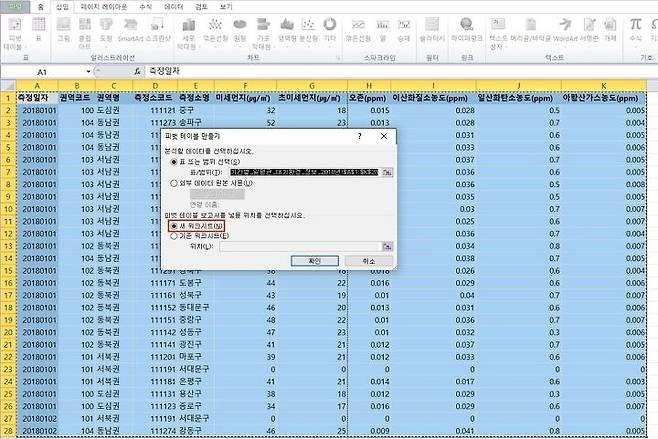Click the help question mark in the dialog
This screenshot has height=439, width=658.
point(359,135)
